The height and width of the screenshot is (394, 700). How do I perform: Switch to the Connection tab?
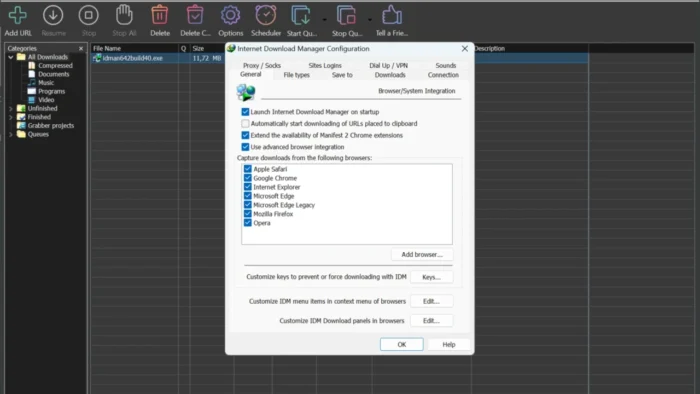pos(443,75)
